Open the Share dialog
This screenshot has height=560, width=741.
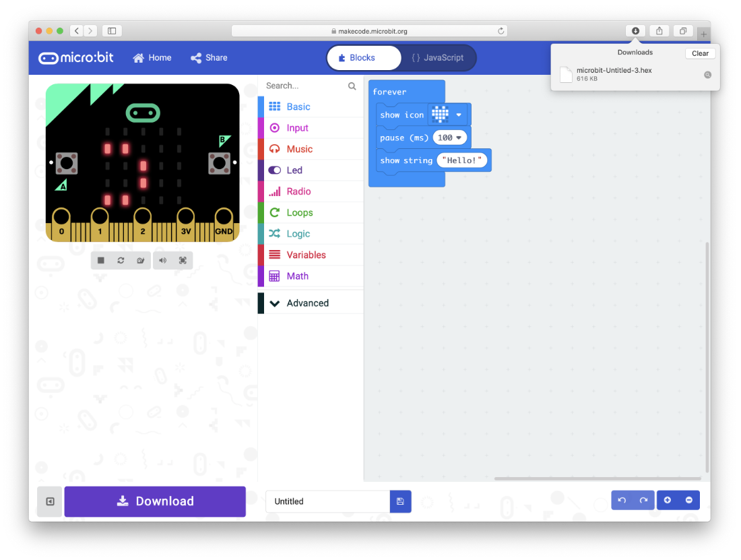[209, 58]
